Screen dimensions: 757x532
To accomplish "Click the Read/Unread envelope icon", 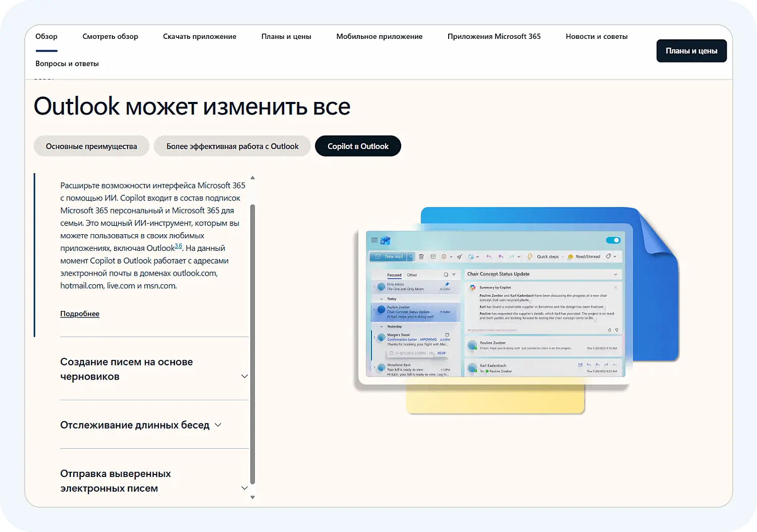I will (x=570, y=256).
